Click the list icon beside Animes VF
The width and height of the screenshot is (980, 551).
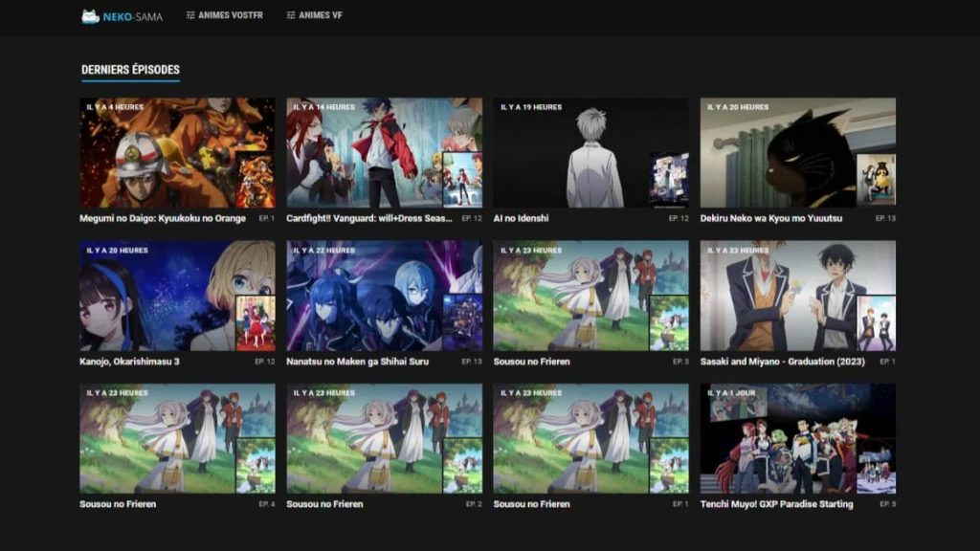point(291,15)
